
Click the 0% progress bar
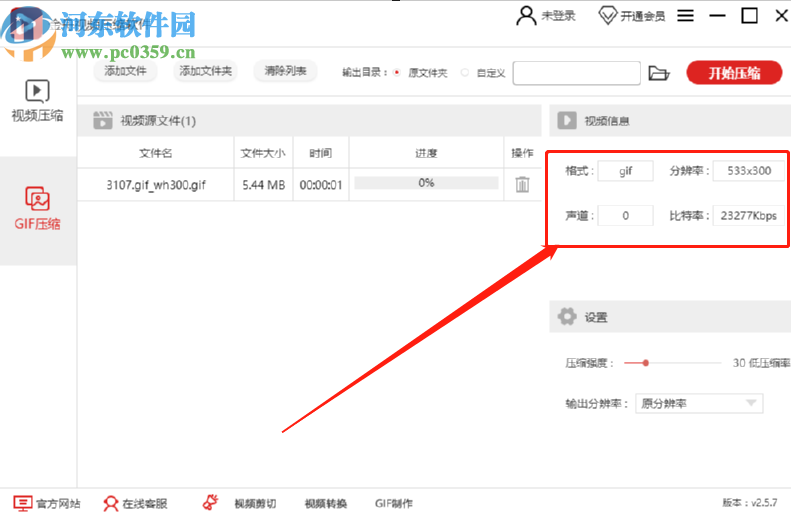click(x=426, y=183)
